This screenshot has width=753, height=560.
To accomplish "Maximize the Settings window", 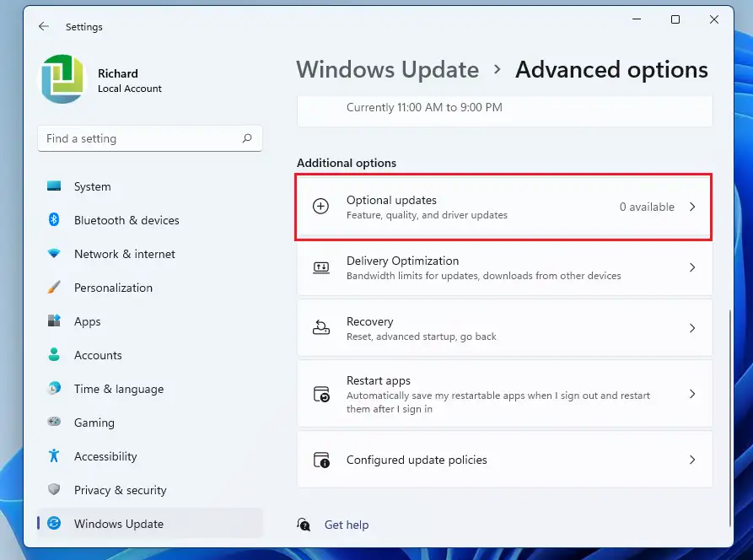I will tap(675, 19).
